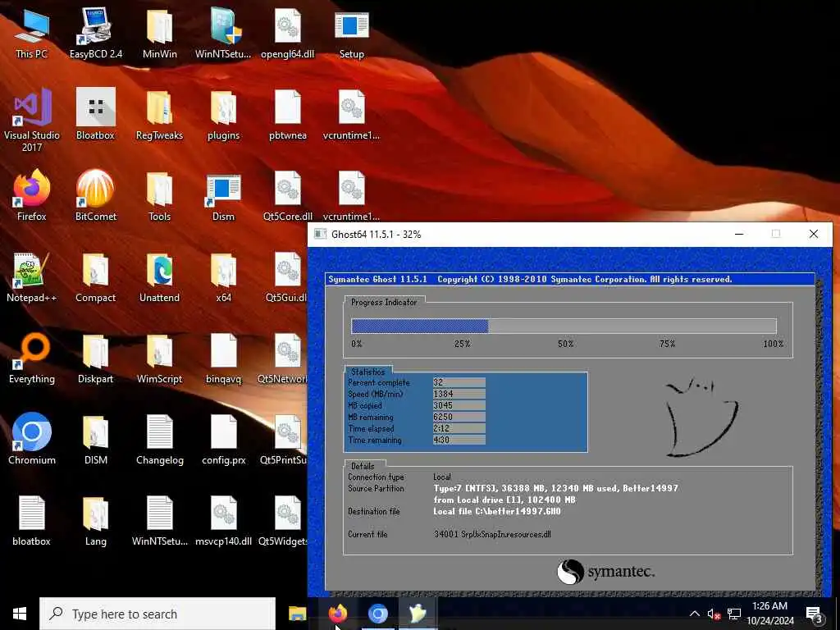The image size is (840, 630).
Task: Launch Visual Studio 2017 shortcut
Action: point(32,121)
